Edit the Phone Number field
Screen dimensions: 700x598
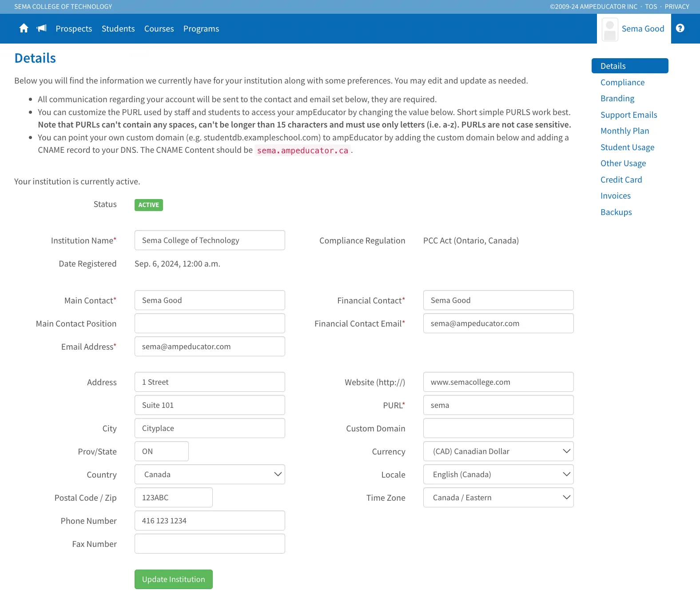click(210, 521)
